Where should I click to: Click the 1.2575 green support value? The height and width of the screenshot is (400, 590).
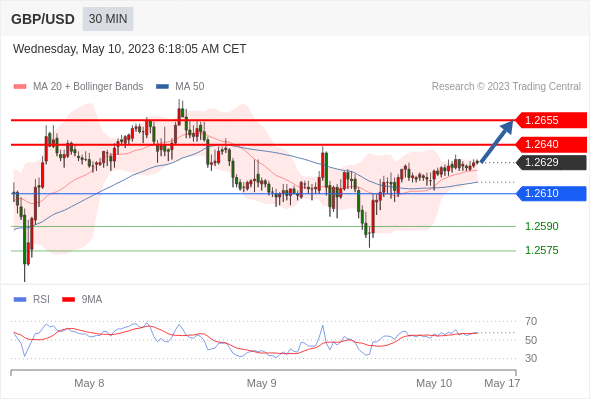click(541, 251)
